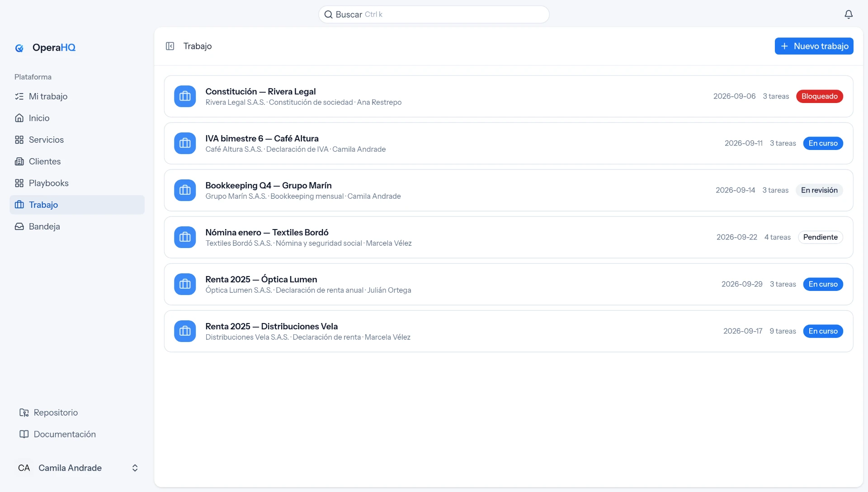The height and width of the screenshot is (492, 868).
Task: Open Servicios section
Action: pos(77,140)
